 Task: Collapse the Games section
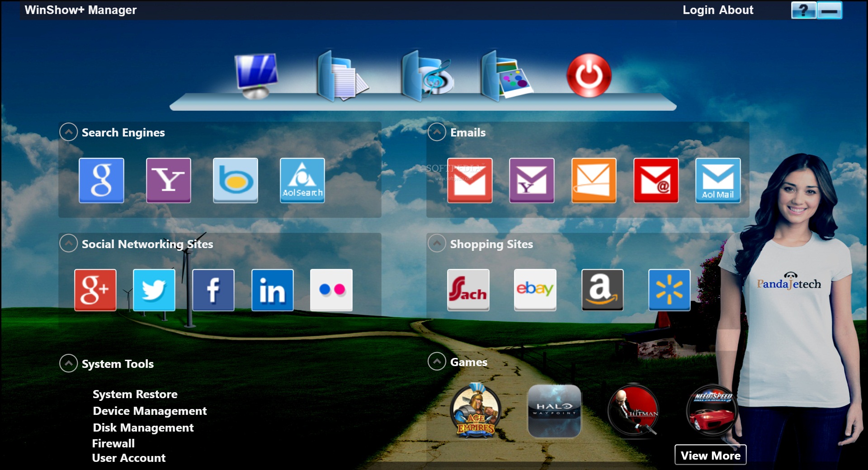click(437, 361)
